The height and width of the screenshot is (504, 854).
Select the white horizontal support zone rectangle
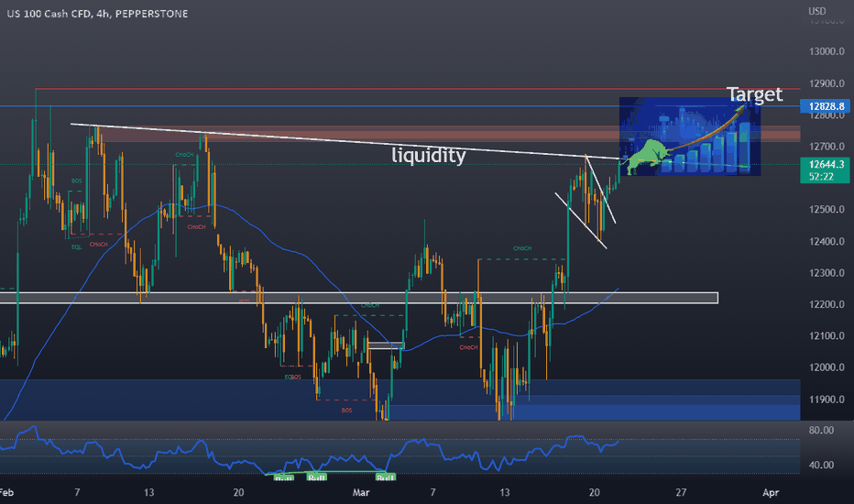click(x=359, y=298)
